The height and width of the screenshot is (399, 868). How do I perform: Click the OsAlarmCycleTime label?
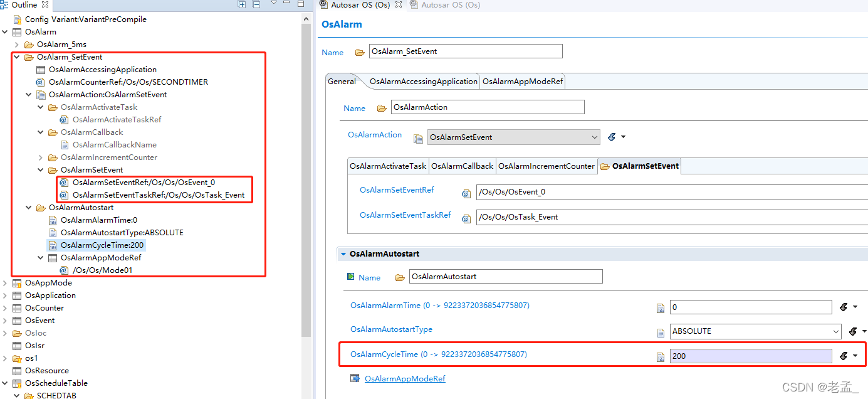click(x=439, y=354)
